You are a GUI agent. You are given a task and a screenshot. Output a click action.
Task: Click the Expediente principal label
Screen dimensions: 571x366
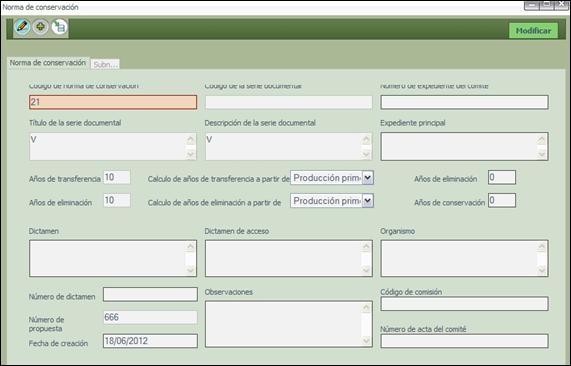413,123
